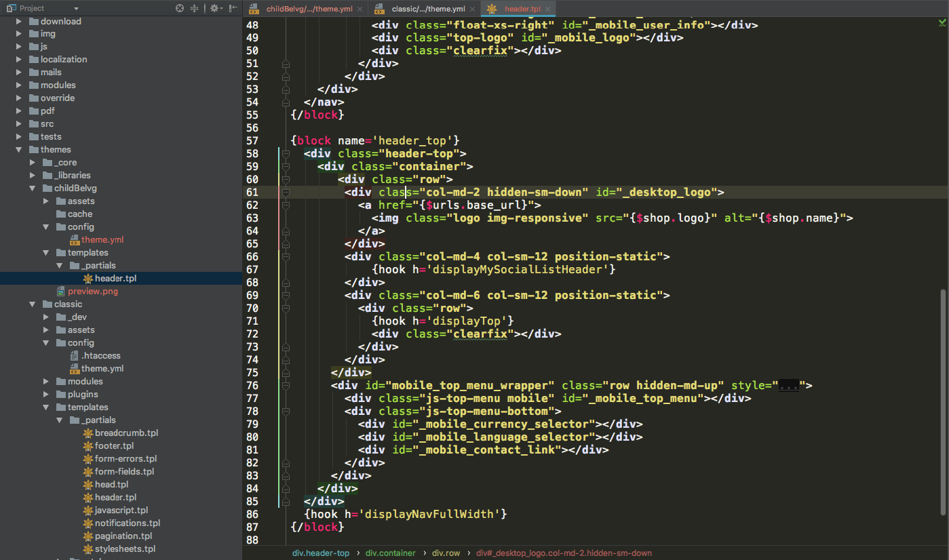Expand the folded style attribute on line 76
The image size is (949, 560).
tap(788, 386)
